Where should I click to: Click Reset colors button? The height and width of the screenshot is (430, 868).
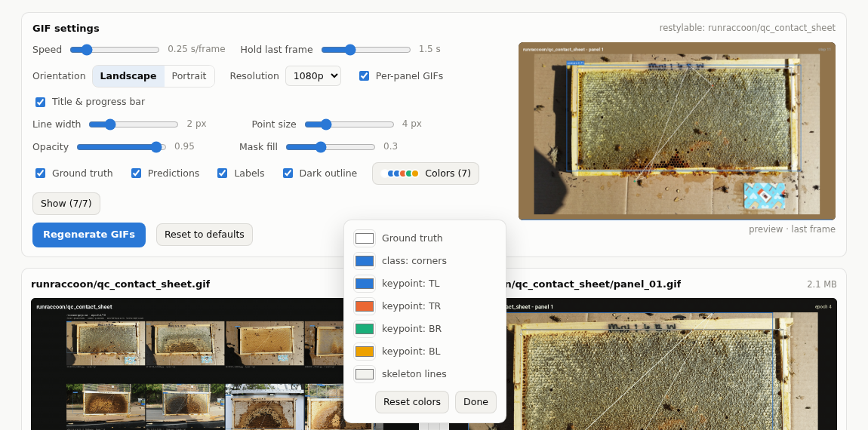click(x=412, y=402)
